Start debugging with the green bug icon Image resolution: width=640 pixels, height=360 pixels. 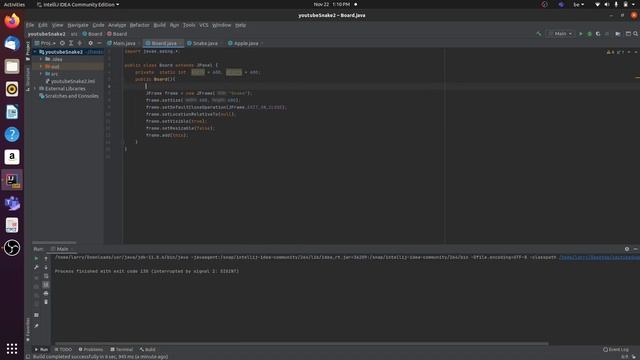click(x=589, y=34)
